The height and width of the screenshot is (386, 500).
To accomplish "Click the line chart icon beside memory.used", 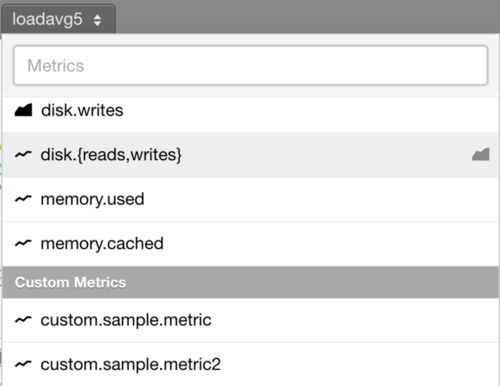I will pos(23,199).
